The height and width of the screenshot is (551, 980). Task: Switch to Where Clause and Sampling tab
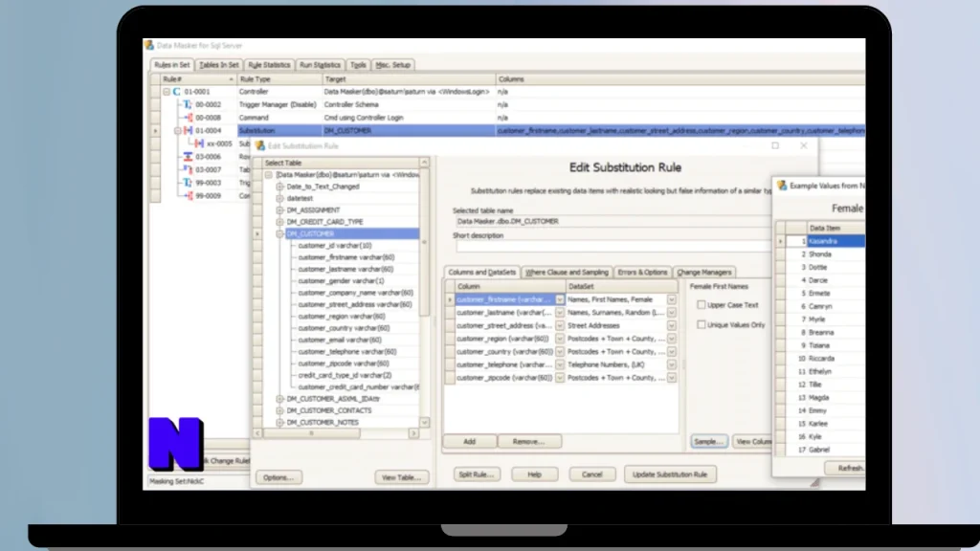567,273
